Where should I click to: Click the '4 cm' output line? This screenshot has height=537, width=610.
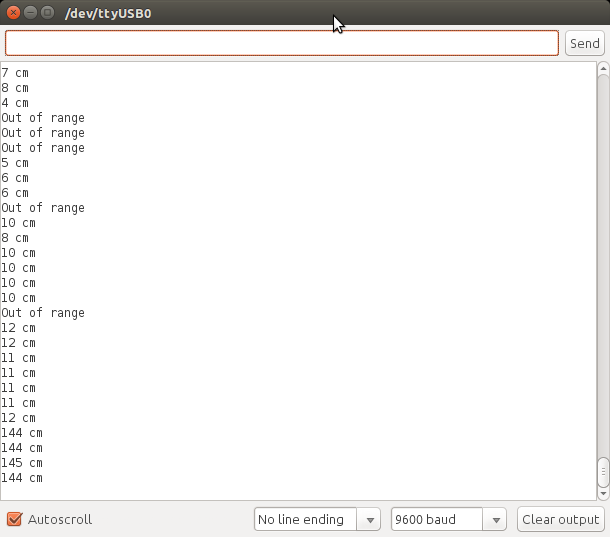click(x=15, y=103)
